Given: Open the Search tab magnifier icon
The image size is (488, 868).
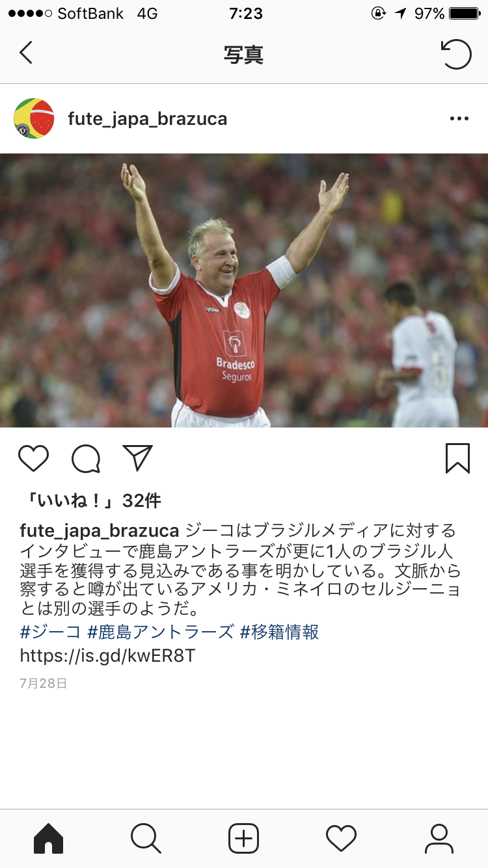Looking at the screenshot, I should click(146, 838).
